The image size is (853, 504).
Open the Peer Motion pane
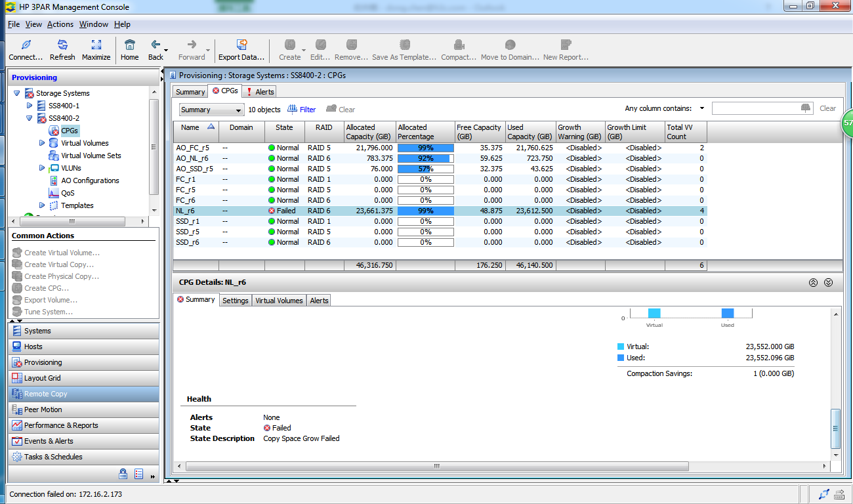click(x=83, y=409)
